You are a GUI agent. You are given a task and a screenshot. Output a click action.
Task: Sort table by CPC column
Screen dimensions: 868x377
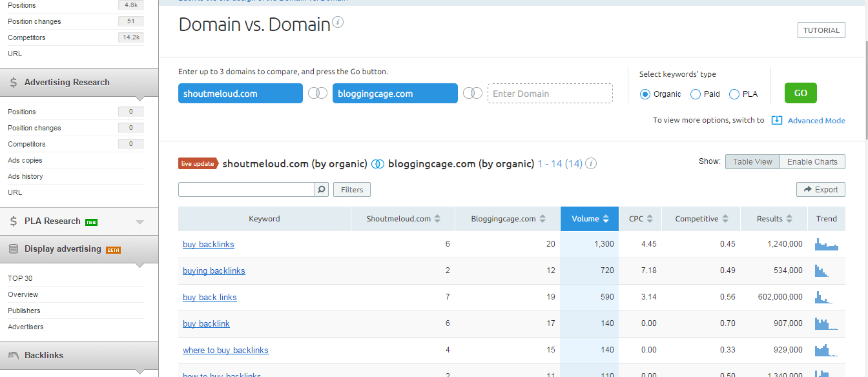(640, 219)
